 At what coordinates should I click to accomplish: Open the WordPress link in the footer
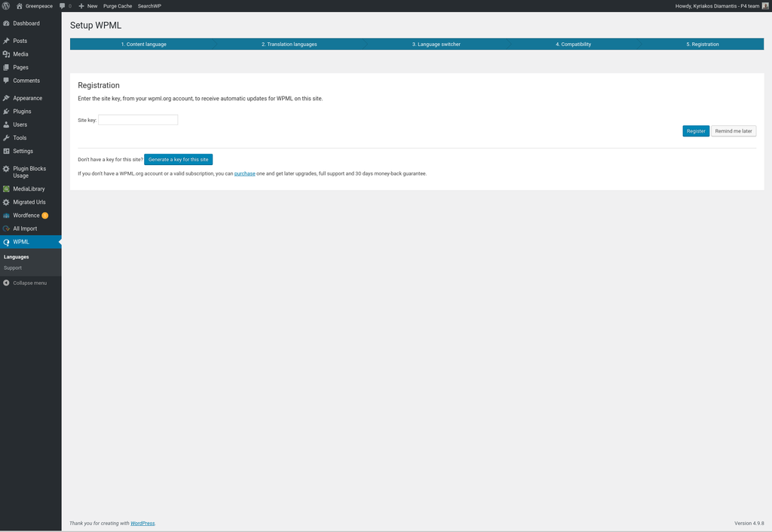tap(142, 524)
